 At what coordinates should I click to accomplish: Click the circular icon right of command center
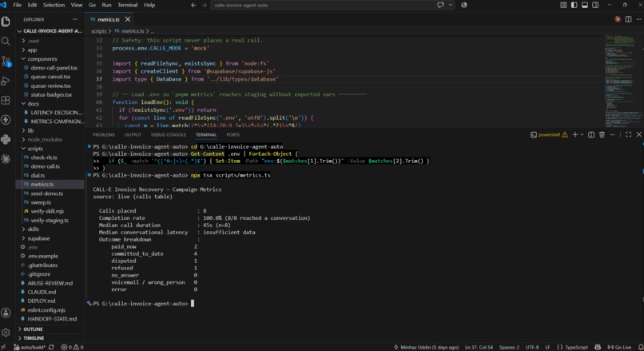click(x=464, y=5)
